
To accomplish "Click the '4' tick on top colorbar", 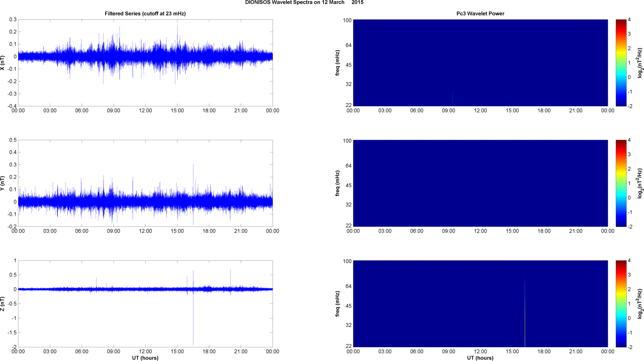I will tap(629, 20).
